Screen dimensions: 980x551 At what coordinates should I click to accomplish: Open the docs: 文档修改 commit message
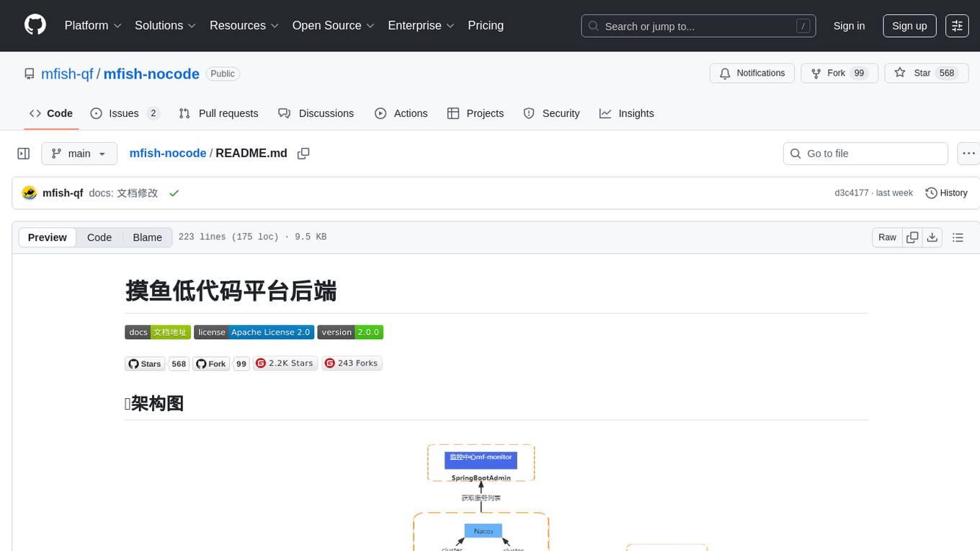pos(123,193)
